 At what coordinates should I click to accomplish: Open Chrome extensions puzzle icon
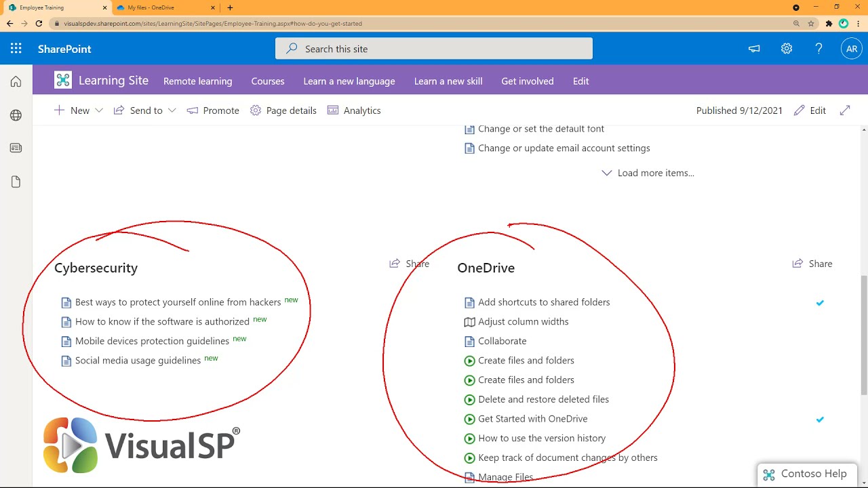[829, 23]
